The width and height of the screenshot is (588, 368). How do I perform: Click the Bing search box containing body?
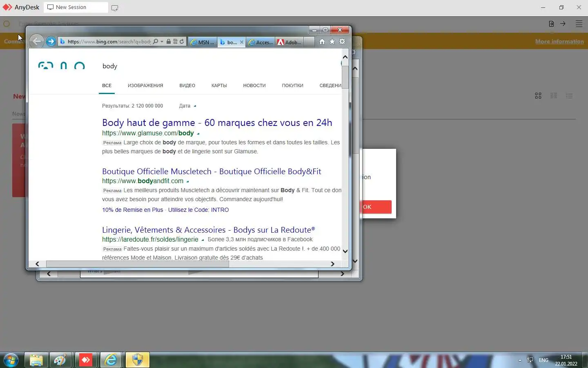pyautogui.click(x=216, y=66)
